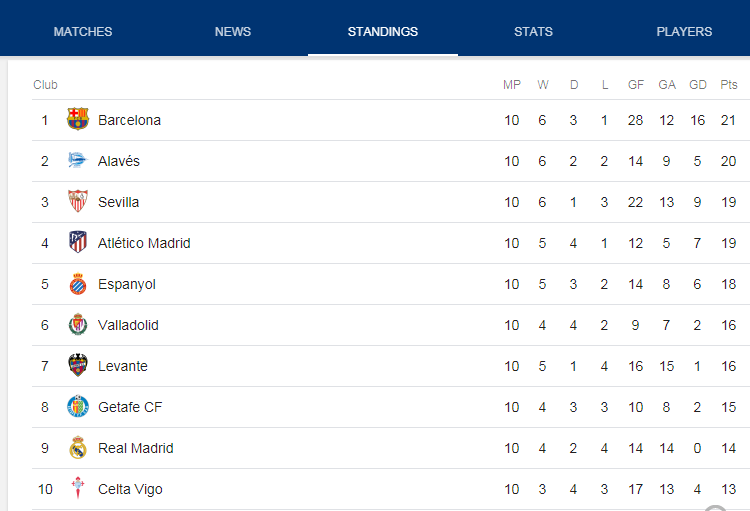The height and width of the screenshot is (511, 750).
Task: Click the Levante club crest icon
Action: tap(78, 366)
